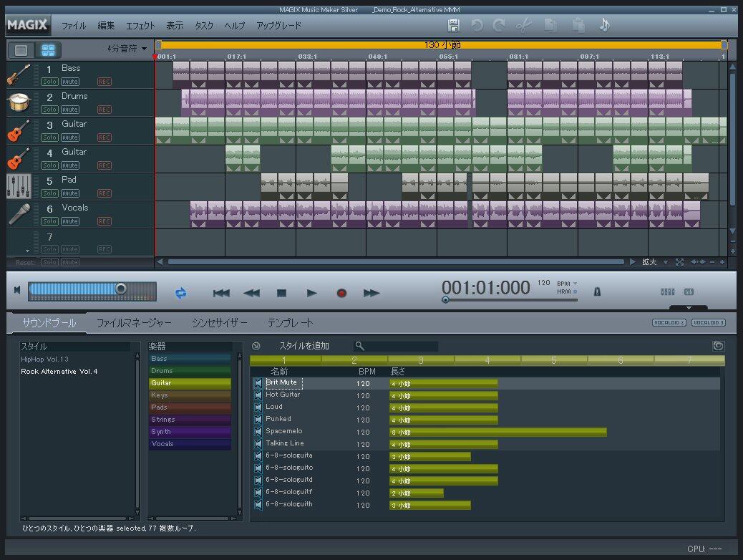Click the music note icon in toolbar
The width and height of the screenshot is (743, 560).
(604, 25)
